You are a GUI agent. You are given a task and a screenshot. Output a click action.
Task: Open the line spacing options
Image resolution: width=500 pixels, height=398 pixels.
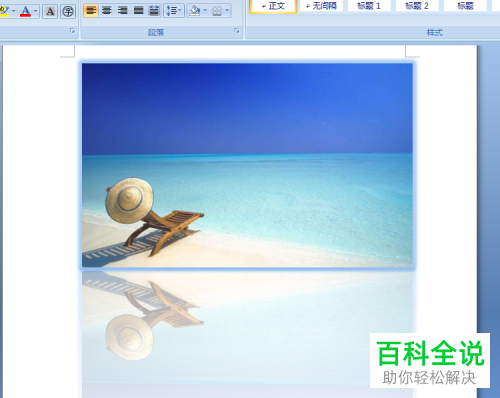pyautogui.click(x=174, y=11)
